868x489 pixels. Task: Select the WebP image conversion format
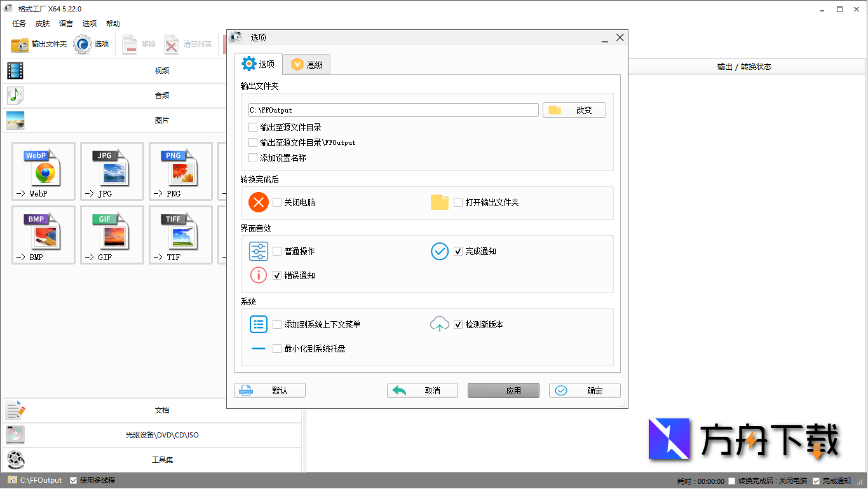point(43,171)
